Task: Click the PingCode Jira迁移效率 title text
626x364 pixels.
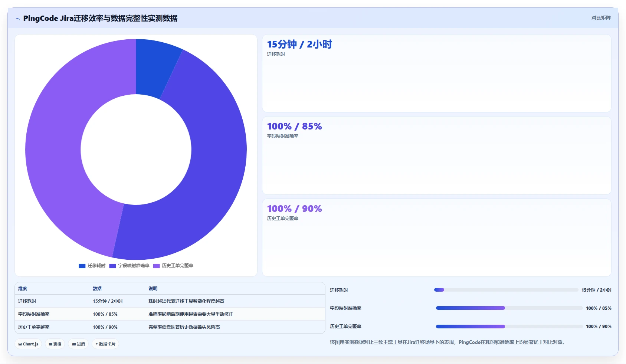Action: 100,18
